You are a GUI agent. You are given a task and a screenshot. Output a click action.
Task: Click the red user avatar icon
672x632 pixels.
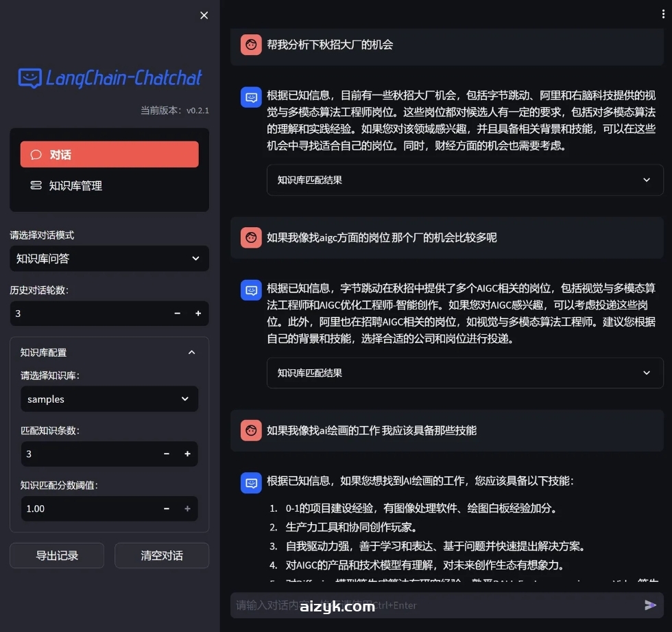click(251, 44)
